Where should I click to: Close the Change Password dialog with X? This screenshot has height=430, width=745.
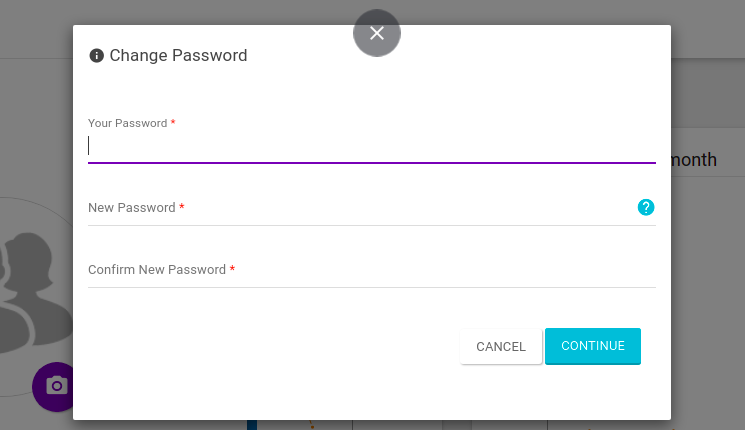pyautogui.click(x=376, y=33)
